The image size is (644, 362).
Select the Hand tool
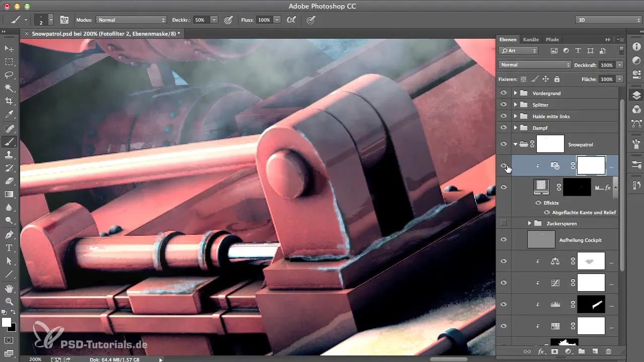(x=9, y=289)
